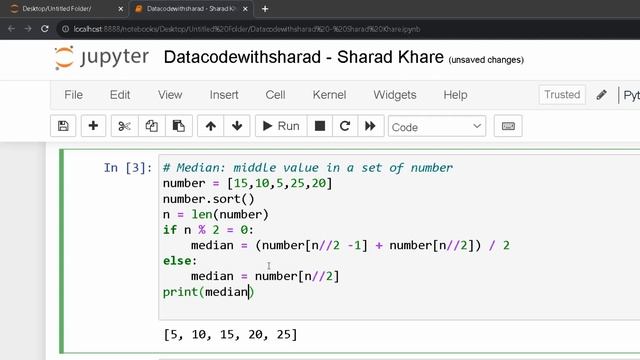
Task: Switch to Datacodewithsharad browser tab
Action: [x=190, y=9]
